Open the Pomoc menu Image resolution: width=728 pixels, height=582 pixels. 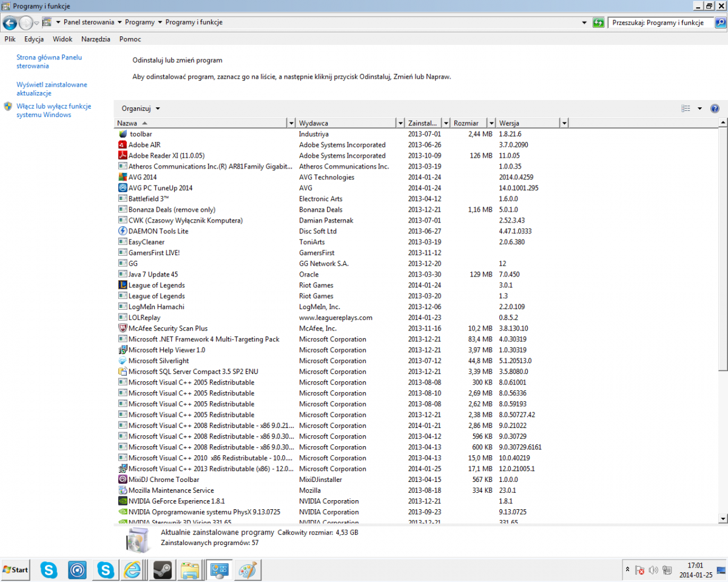tap(130, 39)
